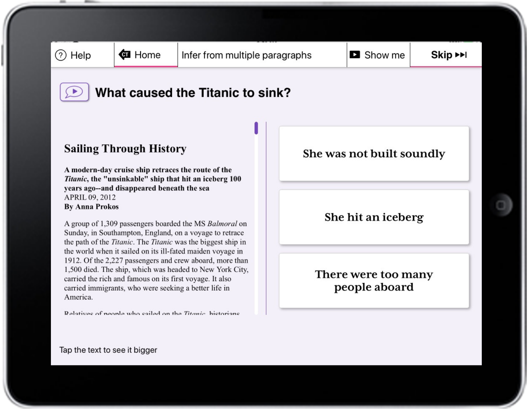Click the "Show me" text label
The height and width of the screenshot is (411, 532).
[384, 55]
